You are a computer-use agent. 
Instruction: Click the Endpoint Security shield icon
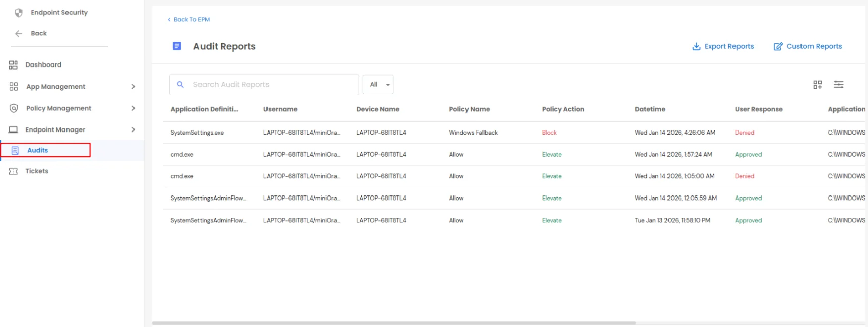[x=19, y=13]
